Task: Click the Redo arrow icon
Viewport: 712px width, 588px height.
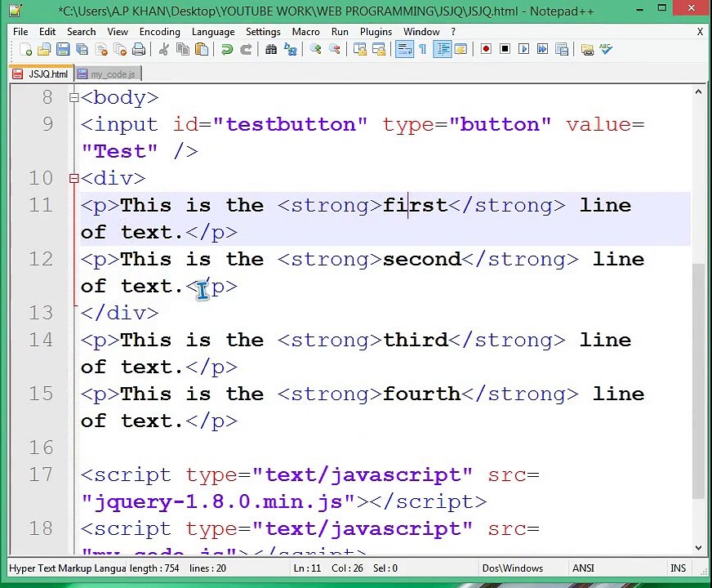Action: pyautogui.click(x=245, y=49)
